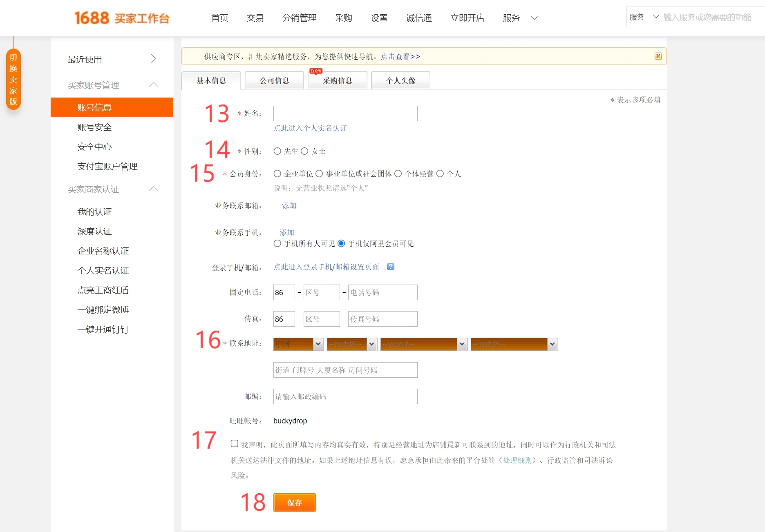Screen dimensions: 765x532
Task: Focus the 姓名 name input field
Action: coord(345,114)
